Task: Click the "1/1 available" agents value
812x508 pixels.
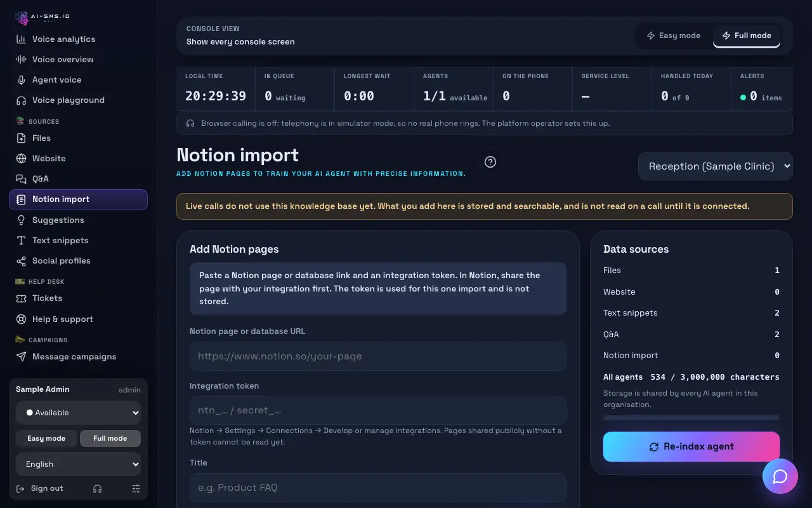Action: pyautogui.click(x=455, y=97)
